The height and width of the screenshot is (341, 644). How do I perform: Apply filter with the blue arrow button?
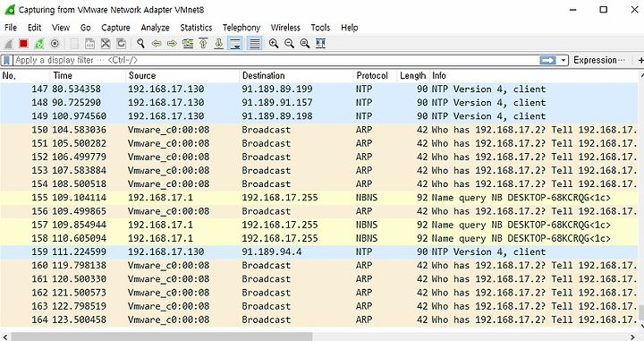coord(548,60)
